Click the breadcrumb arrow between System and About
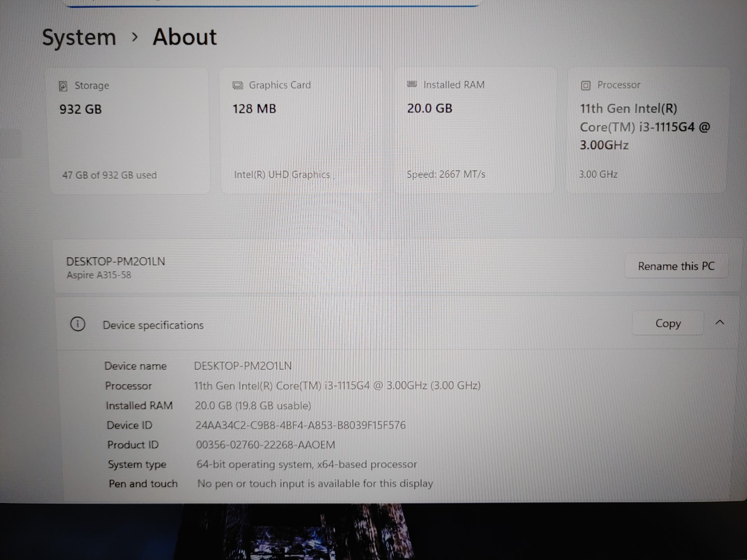 [x=135, y=37]
